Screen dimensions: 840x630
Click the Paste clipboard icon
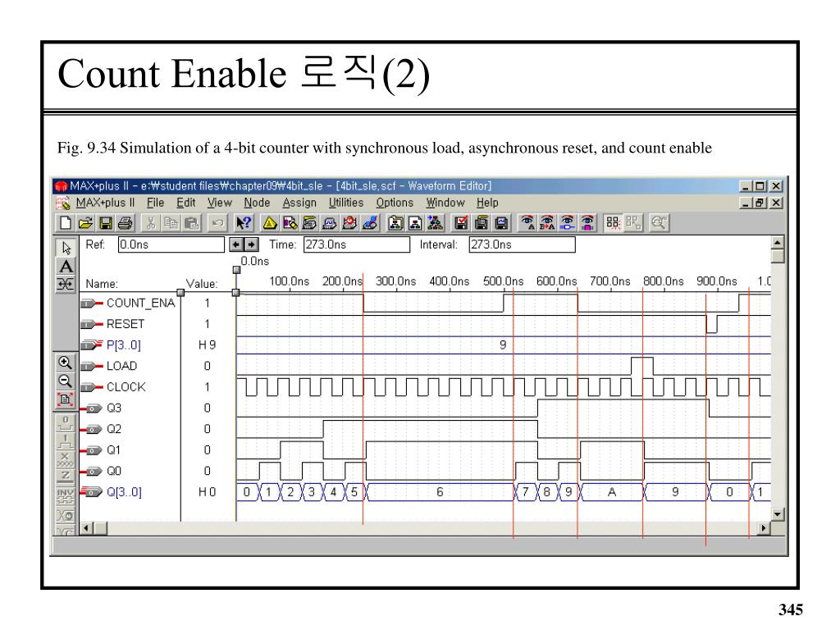192,223
